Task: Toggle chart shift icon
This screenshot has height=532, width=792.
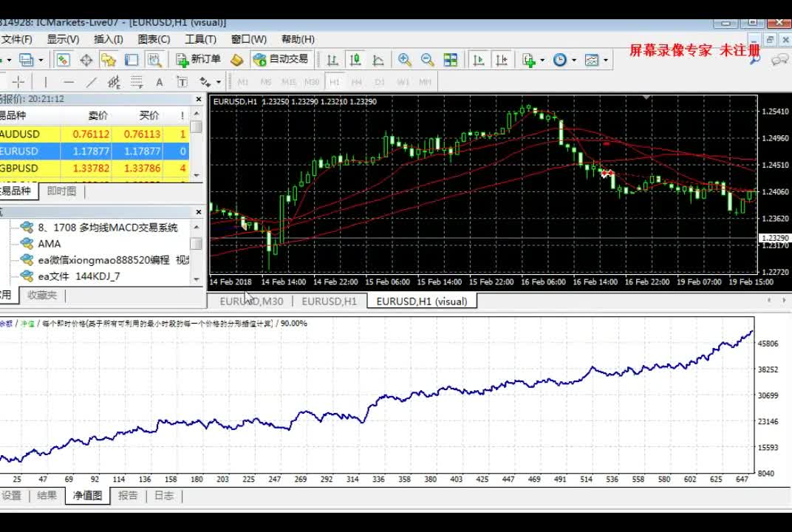Action: (502, 60)
